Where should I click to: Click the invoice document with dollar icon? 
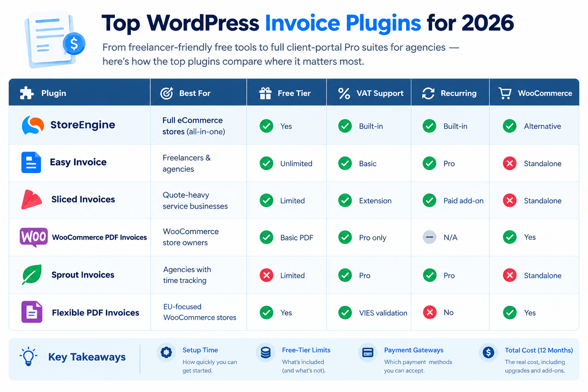[55, 40]
